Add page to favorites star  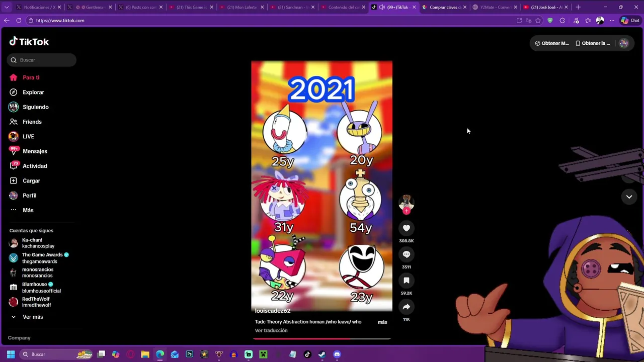tap(538, 21)
